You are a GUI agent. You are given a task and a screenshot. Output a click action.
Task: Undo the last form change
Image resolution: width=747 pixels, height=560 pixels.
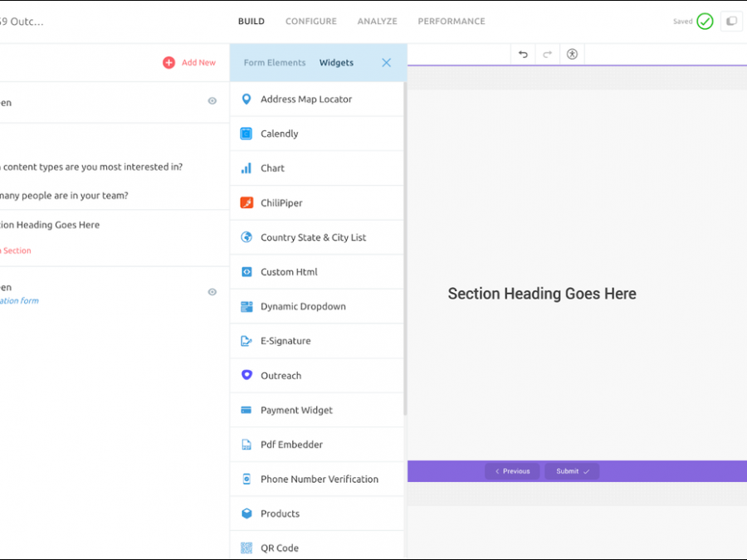523,54
